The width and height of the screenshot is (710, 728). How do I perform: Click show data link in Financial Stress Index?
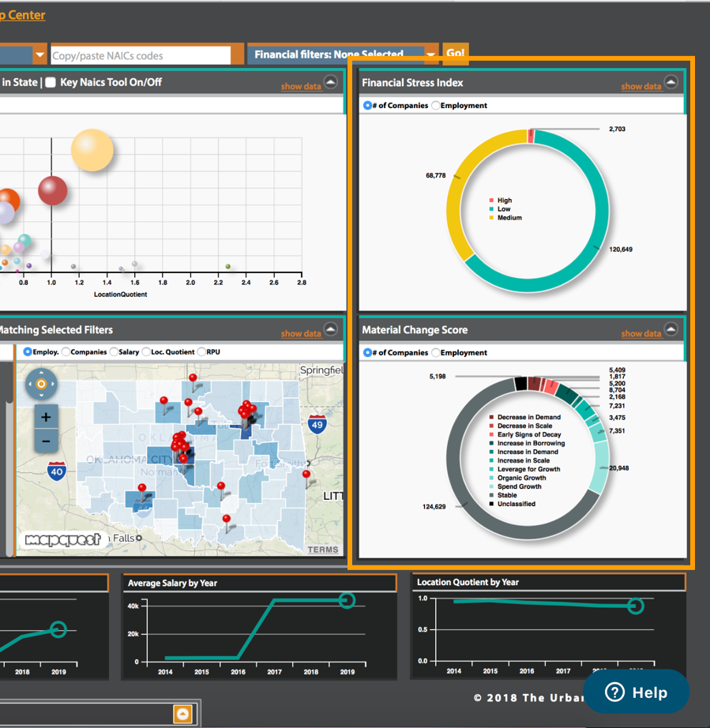(641, 87)
